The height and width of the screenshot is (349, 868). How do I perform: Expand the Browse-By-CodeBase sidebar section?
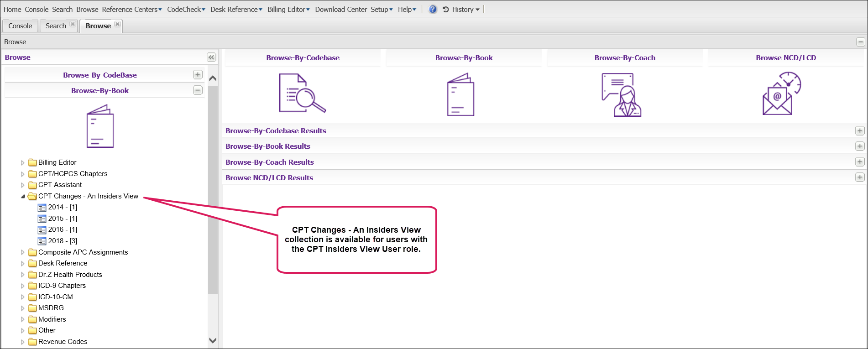[198, 75]
